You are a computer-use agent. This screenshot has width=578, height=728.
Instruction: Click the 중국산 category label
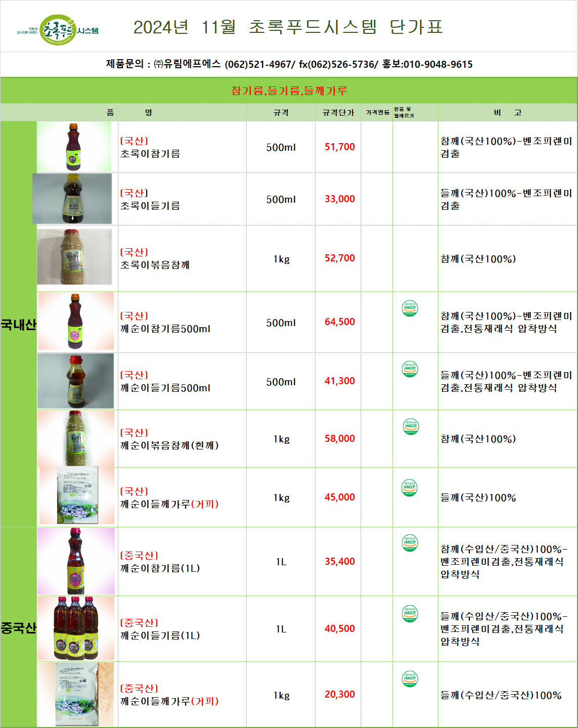19,628
